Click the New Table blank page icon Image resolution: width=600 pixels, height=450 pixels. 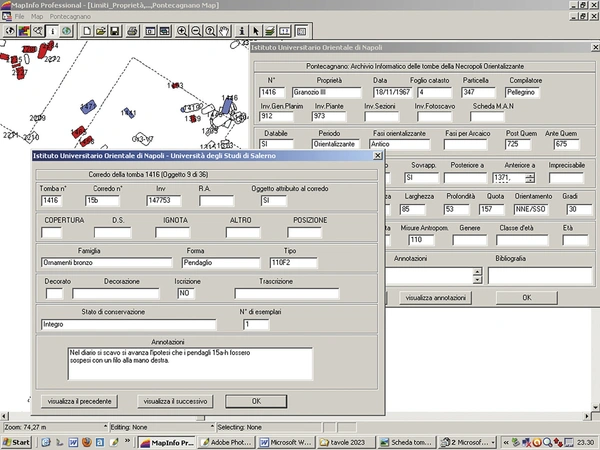[x=87, y=30]
